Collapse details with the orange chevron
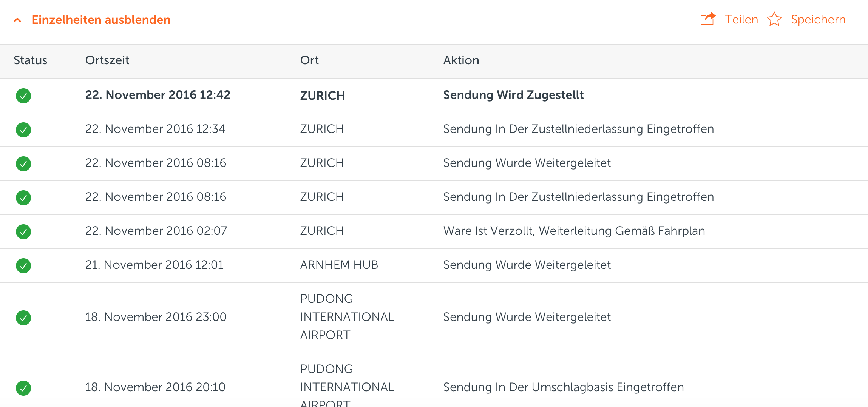868x407 pixels. (17, 20)
